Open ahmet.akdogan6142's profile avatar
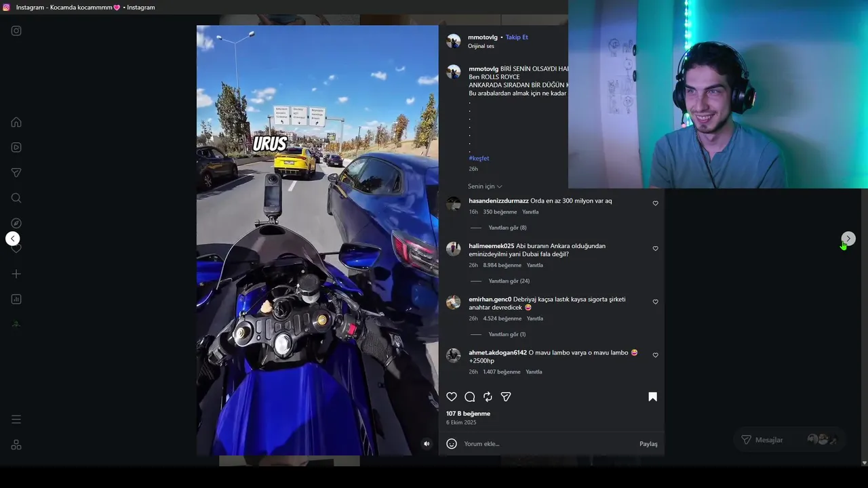This screenshot has width=868, height=488. [454, 355]
